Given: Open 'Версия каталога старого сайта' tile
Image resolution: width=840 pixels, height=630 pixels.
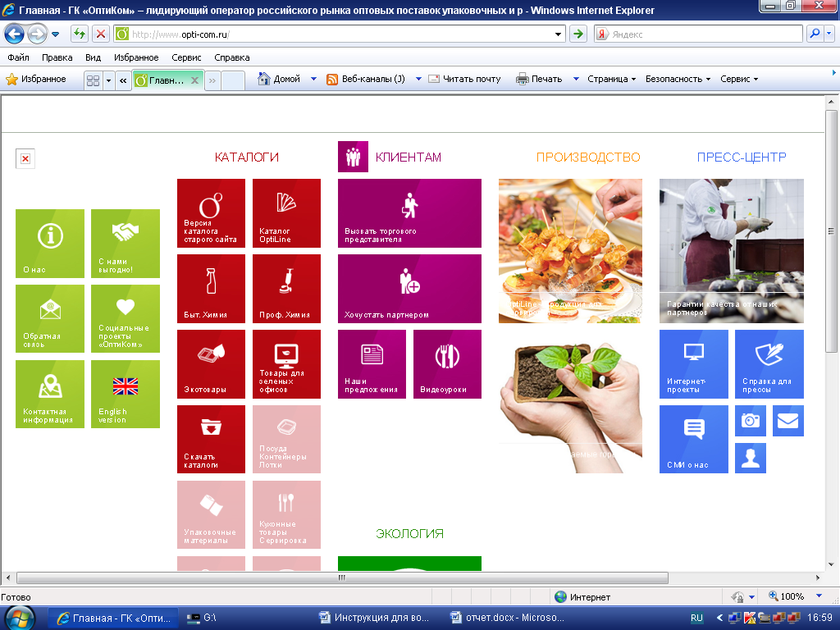Looking at the screenshot, I should click(211, 213).
